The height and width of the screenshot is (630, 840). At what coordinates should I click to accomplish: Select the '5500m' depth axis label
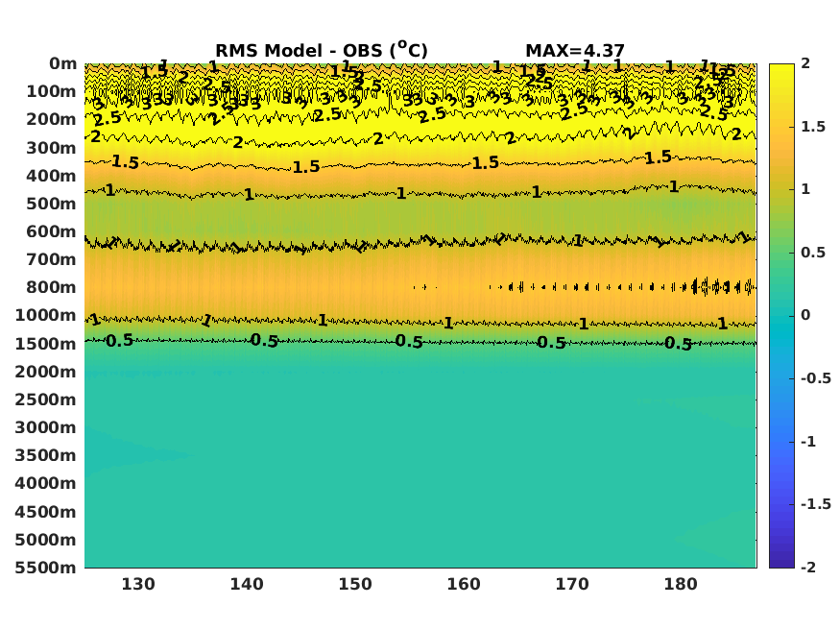tap(46, 568)
